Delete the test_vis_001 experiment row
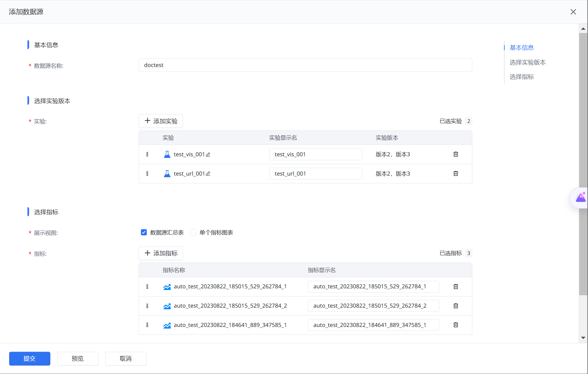The height and width of the screenshot is (374, 588). (x=456, y=154)
